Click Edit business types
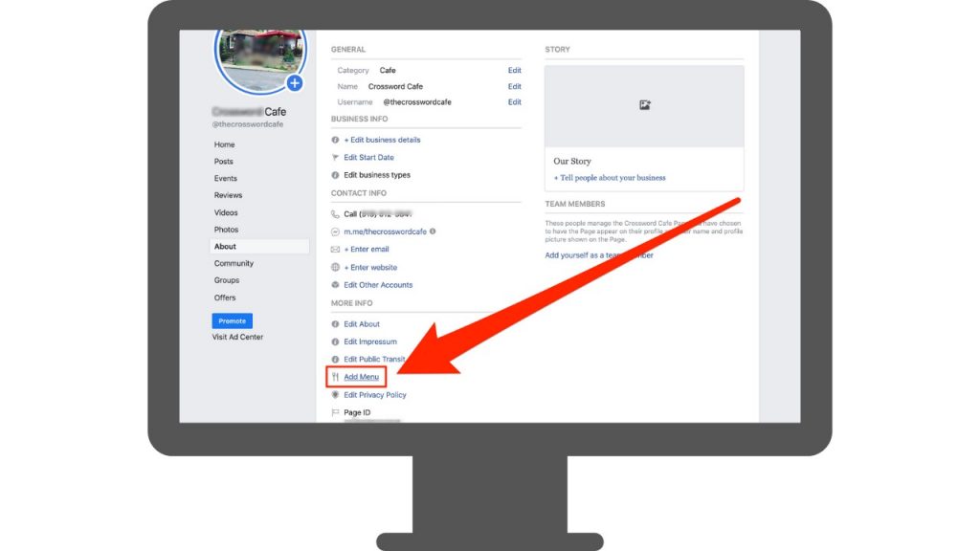The width and height of the screenshot is (980, 551). [x=377, y=175]
